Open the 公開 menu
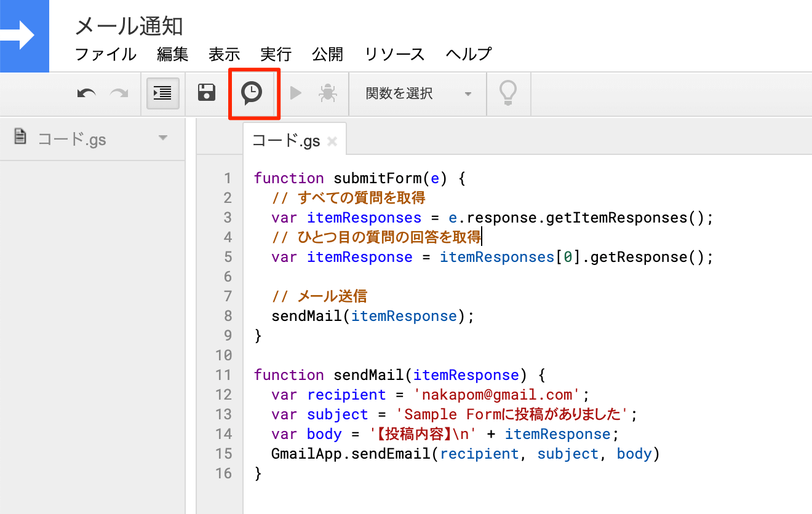Image resolution: width=812 pixels, height=514 pixels. click(x=327, y=54)
